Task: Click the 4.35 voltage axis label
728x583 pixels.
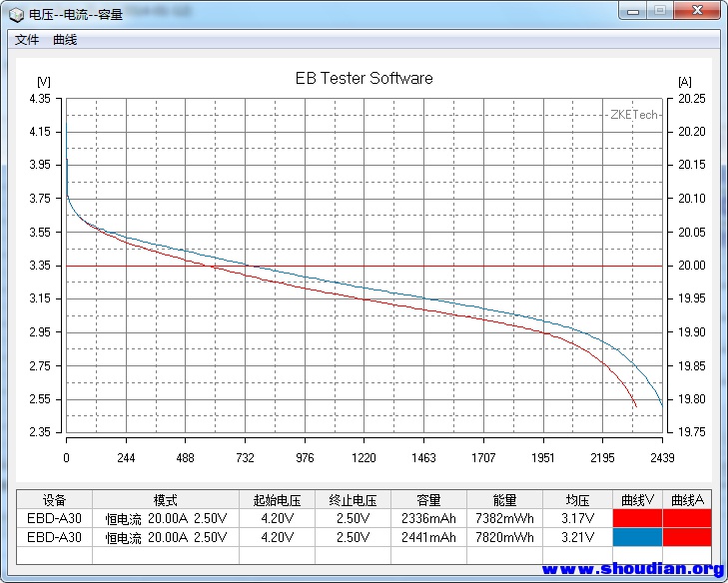Action: [x=40, y=99]
